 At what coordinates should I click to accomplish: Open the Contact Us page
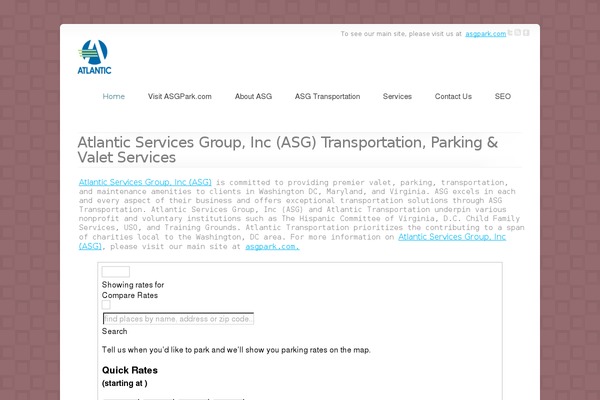point(453,96)
